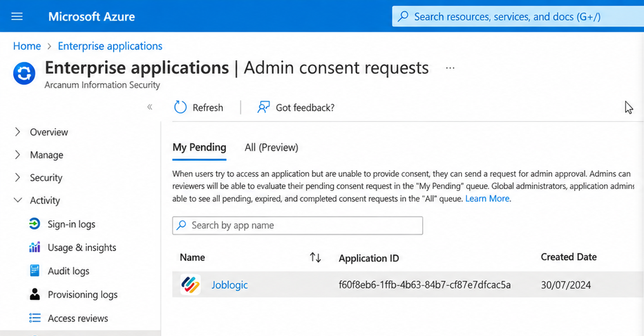
Task: Open Enterprise applications breadcrumb link
Action: (110, 46)
